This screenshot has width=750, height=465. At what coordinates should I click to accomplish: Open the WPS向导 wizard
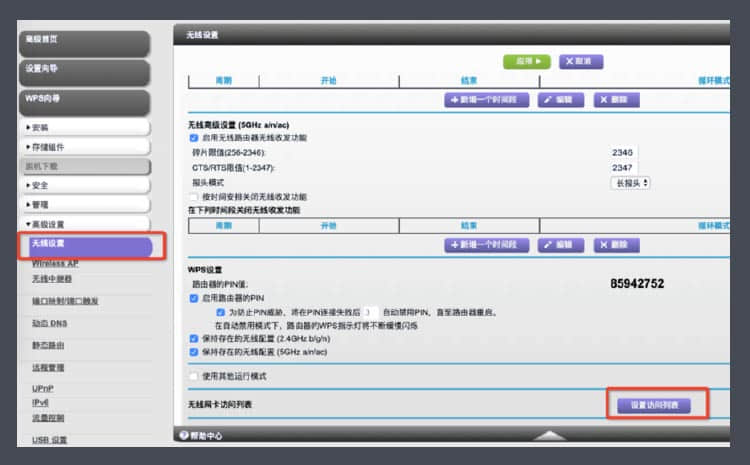[x=85, y=102]
